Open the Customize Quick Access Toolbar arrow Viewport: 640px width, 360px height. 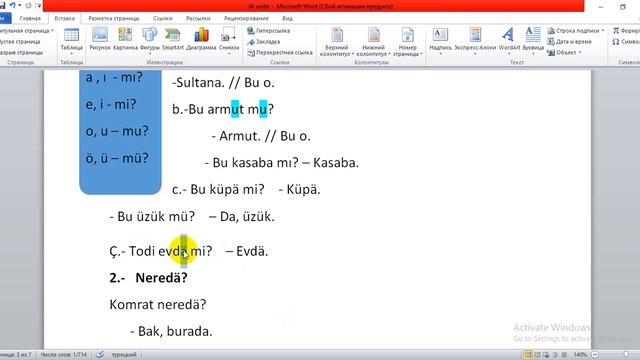click(39, 5)
